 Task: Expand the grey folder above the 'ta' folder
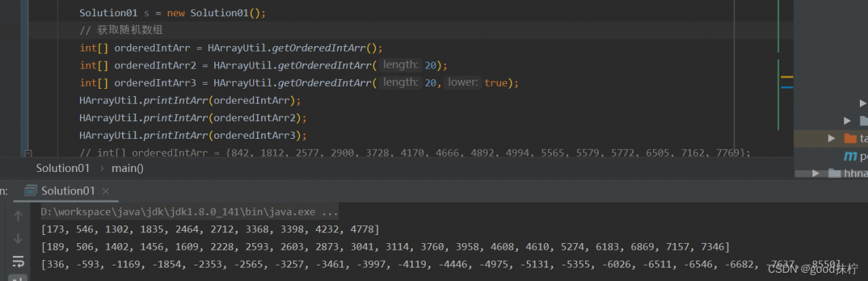pyautogui.click(x=848, y=121)
